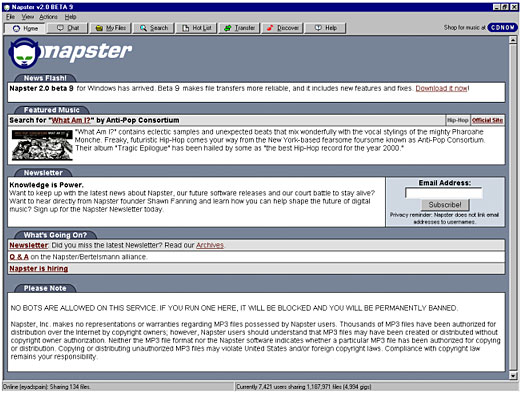Image resolution: width=521 pixels, height=393 pixels.
Task: Click the Napster cat head logo
Action: 25,53
